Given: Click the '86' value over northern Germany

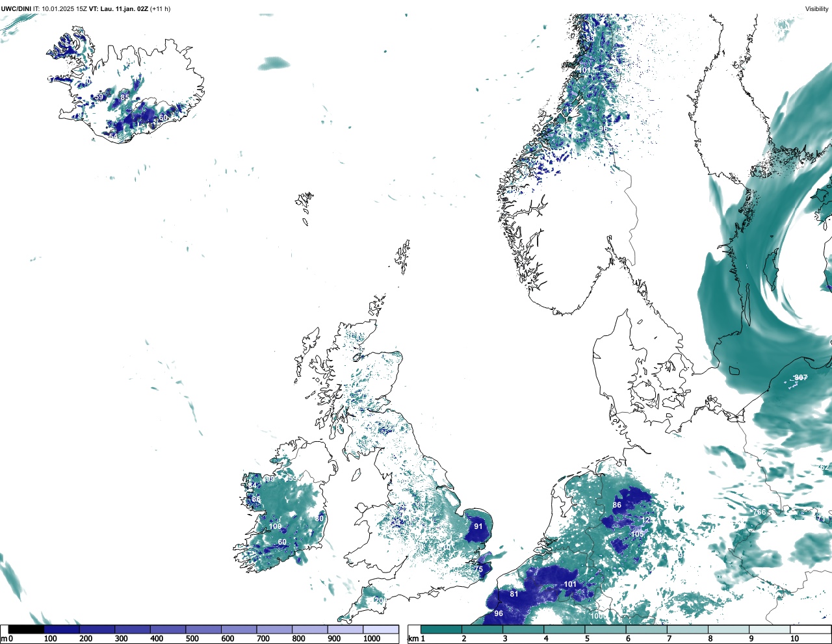Looking at the screenshot, I should (617, 505).
